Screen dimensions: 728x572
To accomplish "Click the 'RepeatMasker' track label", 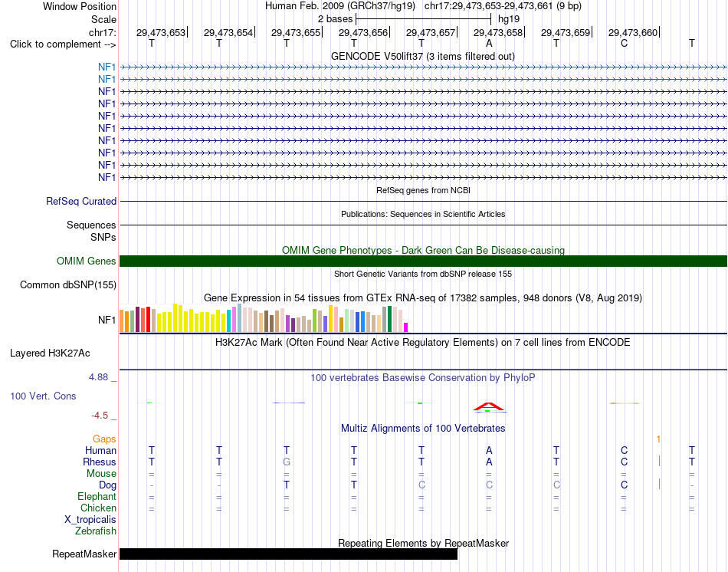I will tap(84, 554).
